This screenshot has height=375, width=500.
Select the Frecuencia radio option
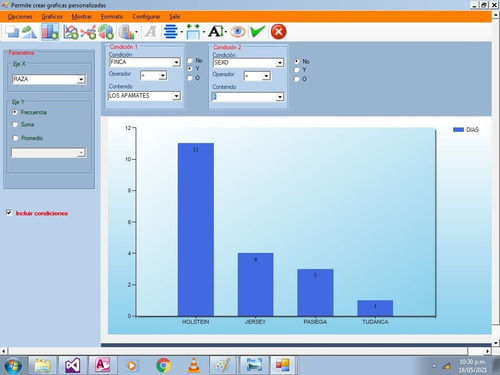point(15,112)
